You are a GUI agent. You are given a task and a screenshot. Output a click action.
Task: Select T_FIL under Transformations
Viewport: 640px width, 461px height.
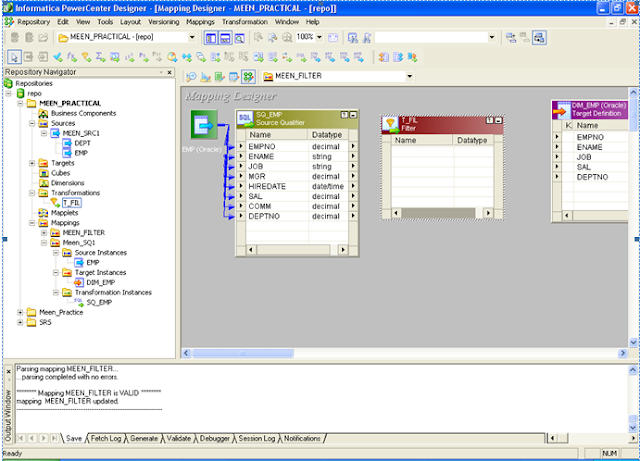(x=72, y=203)
